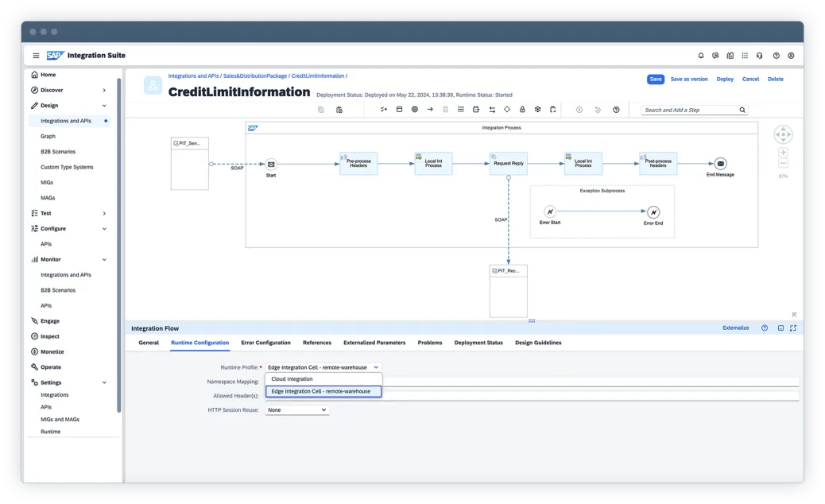Click the copy icon in the flow toolbar

(x=320, y=110)
